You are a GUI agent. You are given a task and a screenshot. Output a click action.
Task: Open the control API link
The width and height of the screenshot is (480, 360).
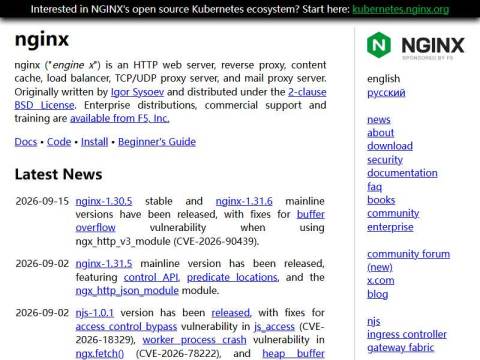pos(152,277)
